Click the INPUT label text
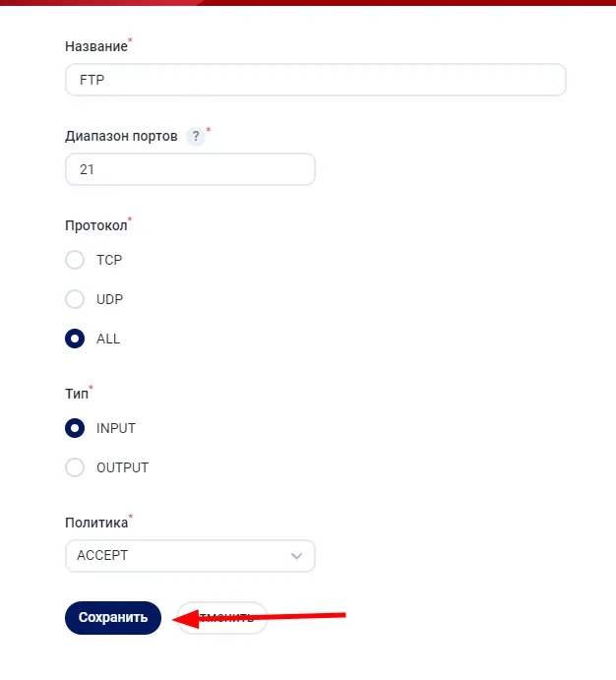Image resolution: width=616 pixels, height=680 pixels. tap(116, 428)
